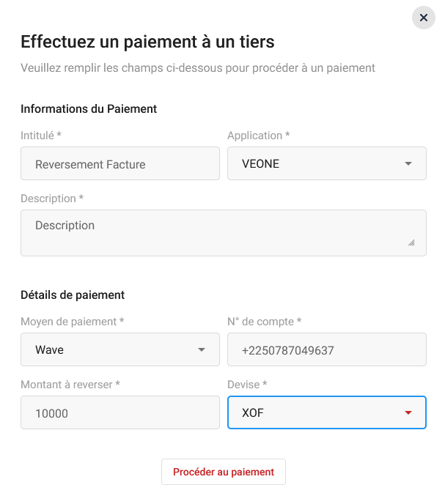This screenshot has width=445, height=504.
Task: Click the resize handle of the Description box
Action: pos(411,242)
